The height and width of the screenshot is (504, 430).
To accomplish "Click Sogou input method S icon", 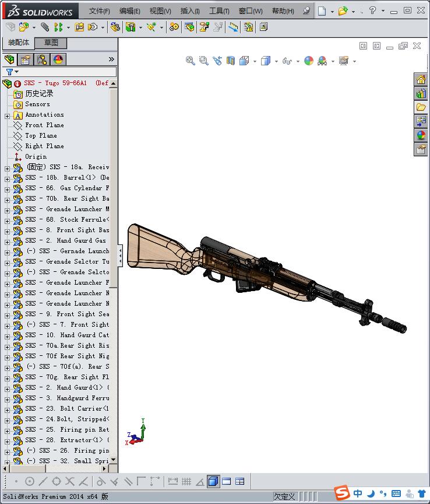I will click(342, 492).
